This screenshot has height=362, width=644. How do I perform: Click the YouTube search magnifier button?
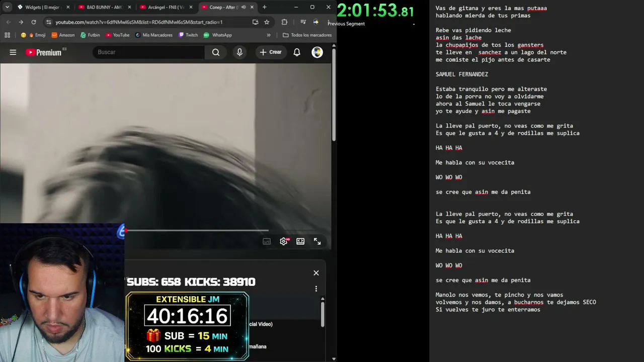tap(216, 52)
